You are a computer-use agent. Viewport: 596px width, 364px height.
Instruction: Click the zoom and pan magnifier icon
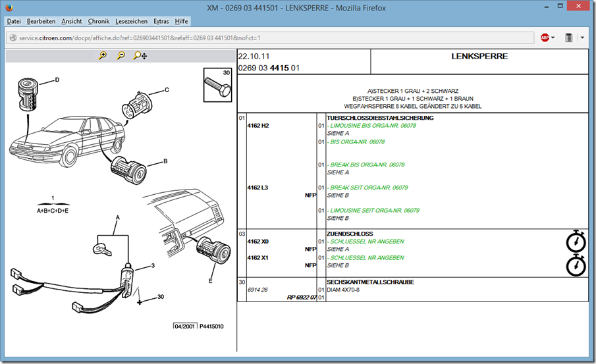coord(140,55)
